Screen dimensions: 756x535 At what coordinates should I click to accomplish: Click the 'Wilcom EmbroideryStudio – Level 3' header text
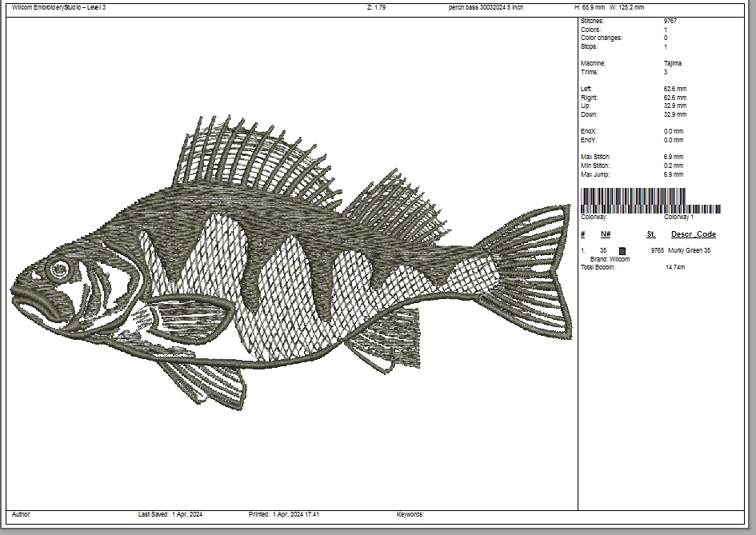click(58, 7)
